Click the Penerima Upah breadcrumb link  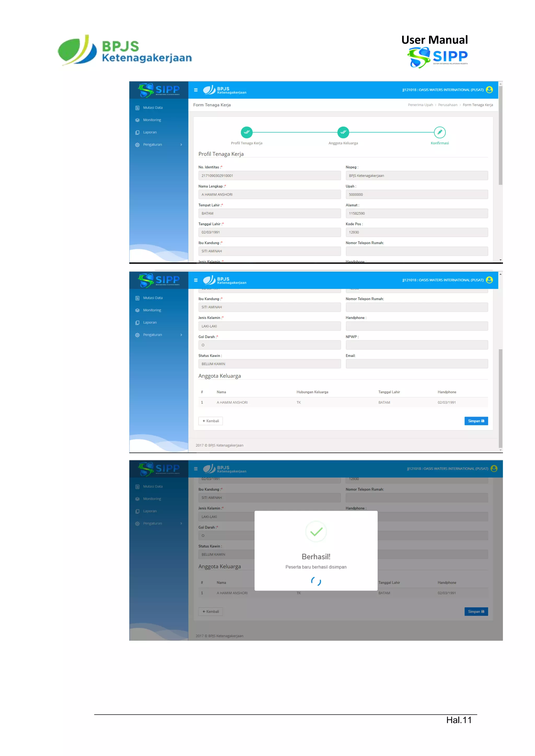pos(420,105)
